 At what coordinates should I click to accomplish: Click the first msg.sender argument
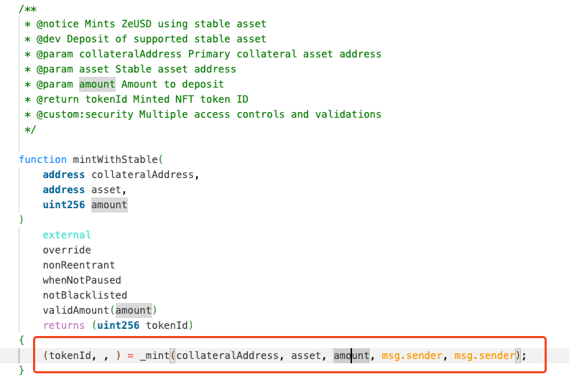(412, 355)
